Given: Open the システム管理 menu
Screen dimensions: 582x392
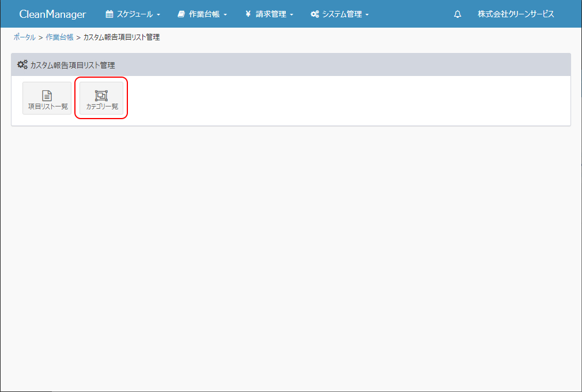Looking at the screenshot, I should point(339,14).
